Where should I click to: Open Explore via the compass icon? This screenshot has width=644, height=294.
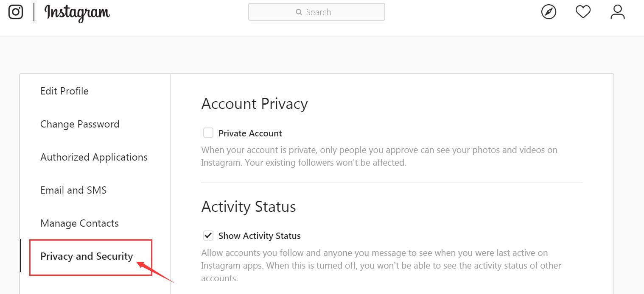tap(549, 12)
